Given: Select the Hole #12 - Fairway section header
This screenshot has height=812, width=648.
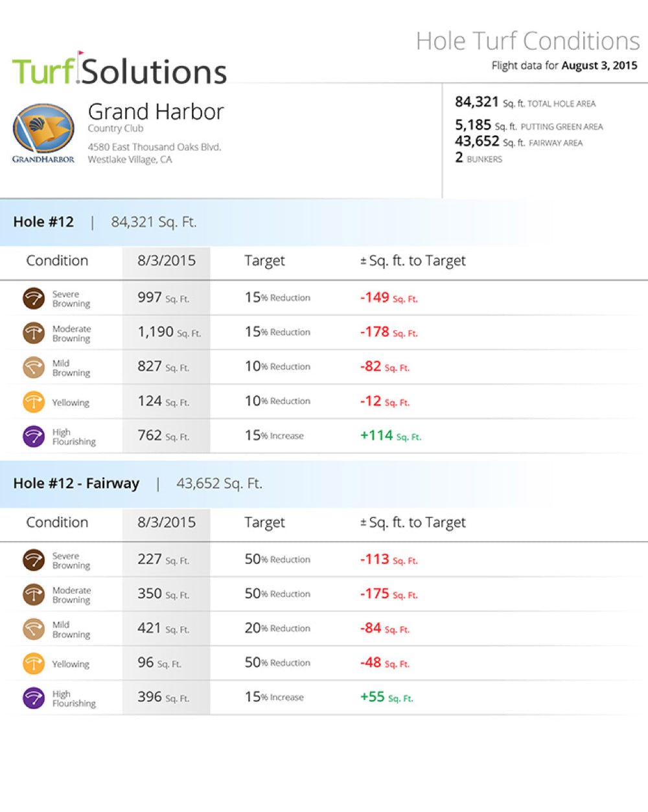Looking at the screenshot, I should [x=76, y=484].
